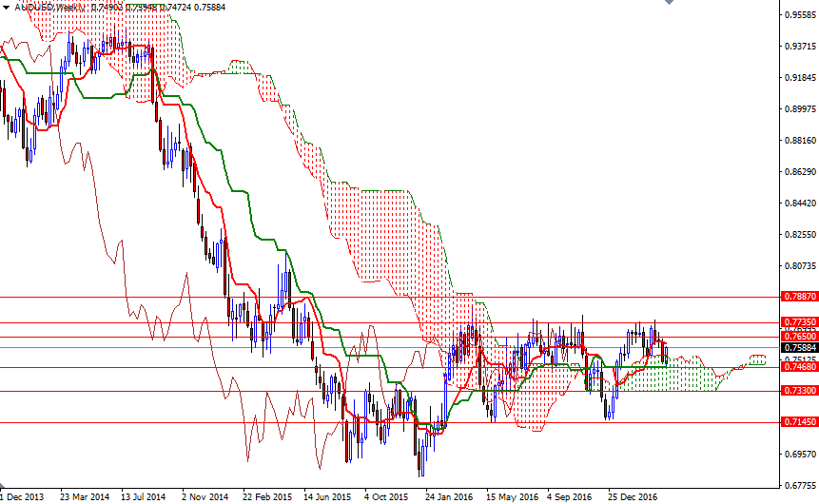Click the 14 Jun 2015 date label
The image size is (819, 504).
[x=327, y=496]
